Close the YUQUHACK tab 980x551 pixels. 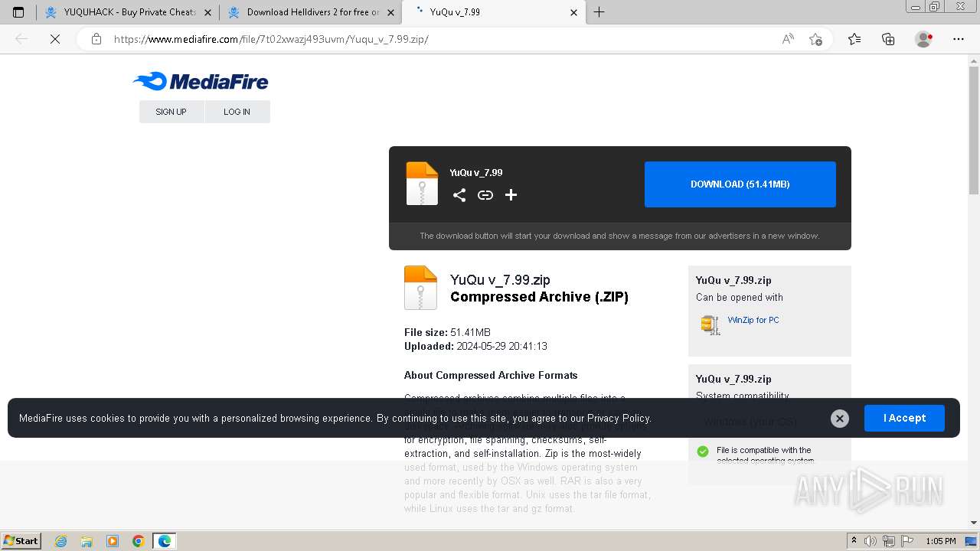207,12
